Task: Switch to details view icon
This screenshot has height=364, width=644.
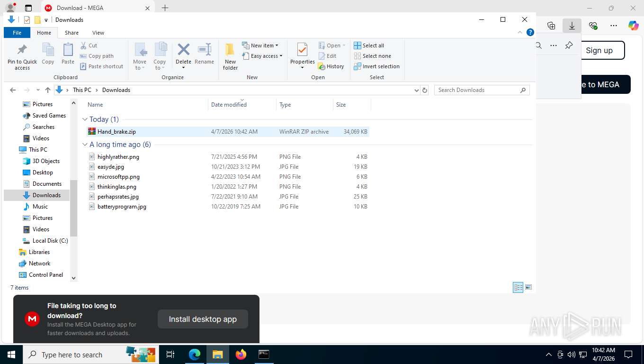Action: tap(519, 287)
